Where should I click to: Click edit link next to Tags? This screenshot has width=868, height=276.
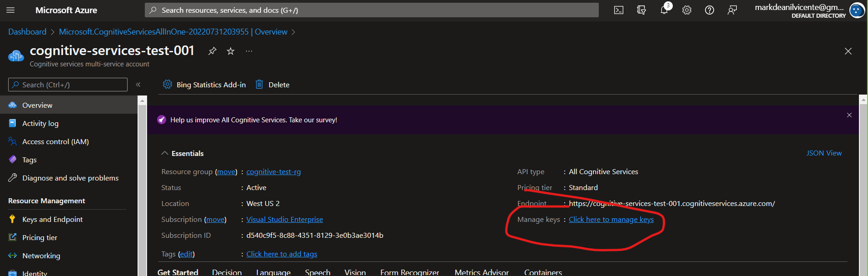point(186,254)
